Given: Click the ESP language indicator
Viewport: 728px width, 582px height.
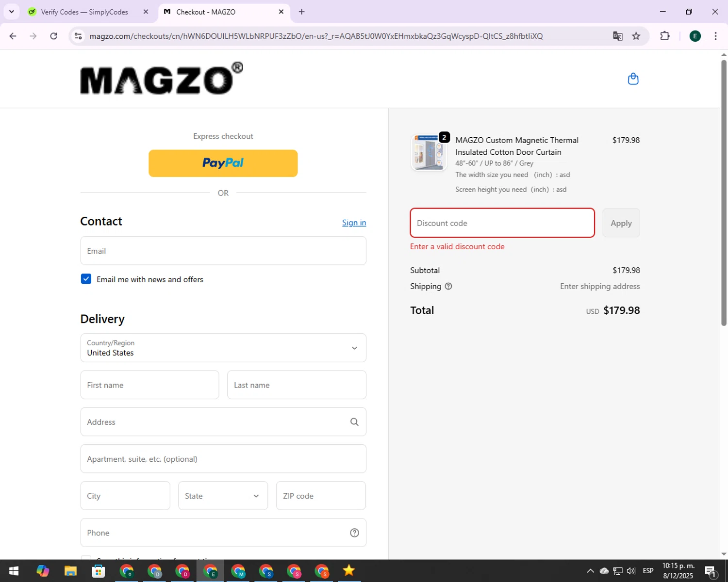Looking at the screenshot, I should (648, 571).
